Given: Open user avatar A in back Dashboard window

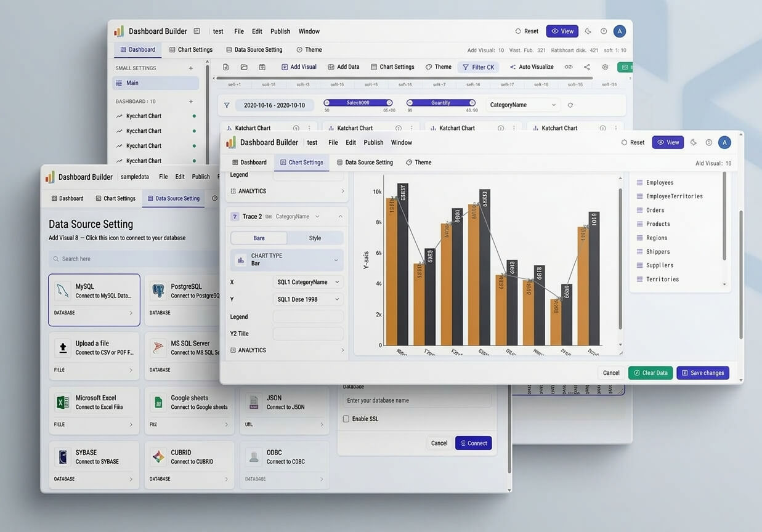Looking at the screenshot, I should 620,31.
